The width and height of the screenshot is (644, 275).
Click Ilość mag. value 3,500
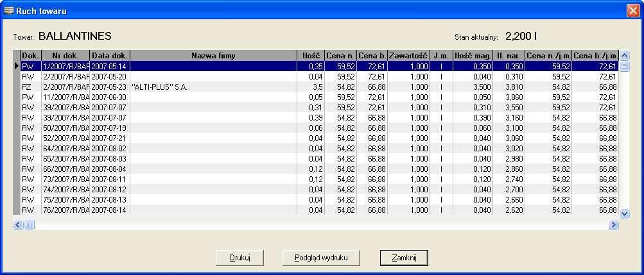pos(473,87)
